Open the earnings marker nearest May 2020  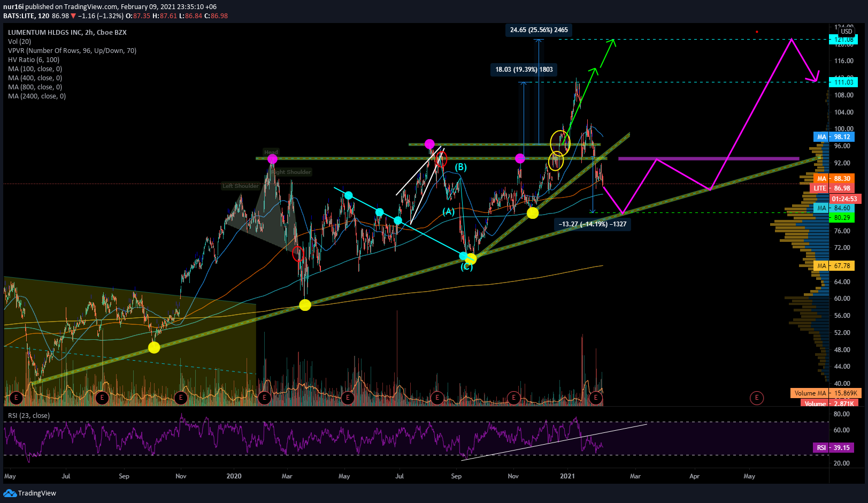pyautogui.click(x=348, y=398)
